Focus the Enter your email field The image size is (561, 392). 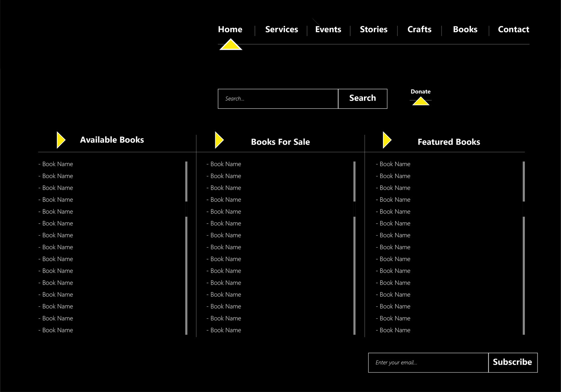428,363
